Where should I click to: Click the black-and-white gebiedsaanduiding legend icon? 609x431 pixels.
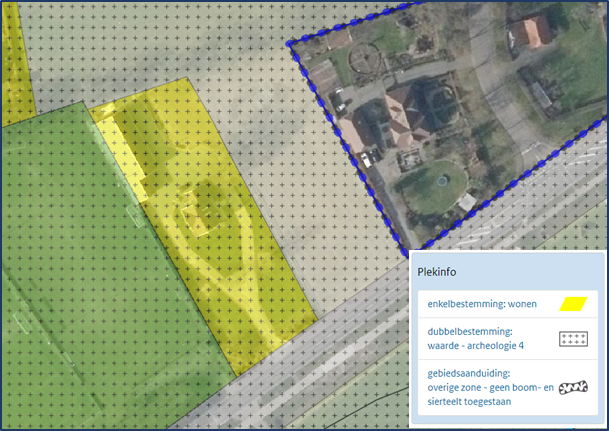(573, 388)
